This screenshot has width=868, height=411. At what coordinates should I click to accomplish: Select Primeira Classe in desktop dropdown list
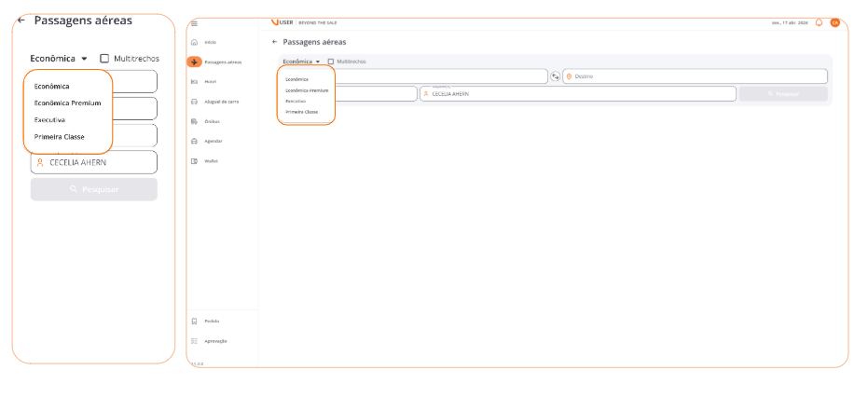301,111
